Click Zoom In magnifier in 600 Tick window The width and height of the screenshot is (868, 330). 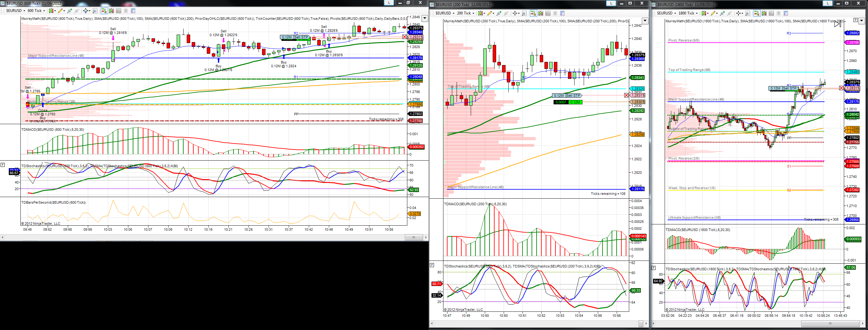[70, 11]
